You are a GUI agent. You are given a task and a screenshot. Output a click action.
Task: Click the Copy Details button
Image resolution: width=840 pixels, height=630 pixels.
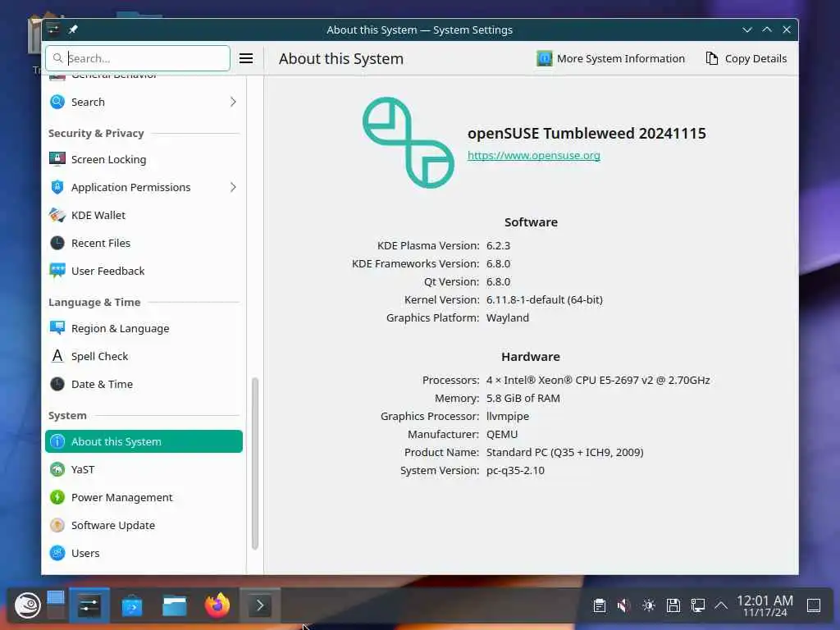(746, 58)
